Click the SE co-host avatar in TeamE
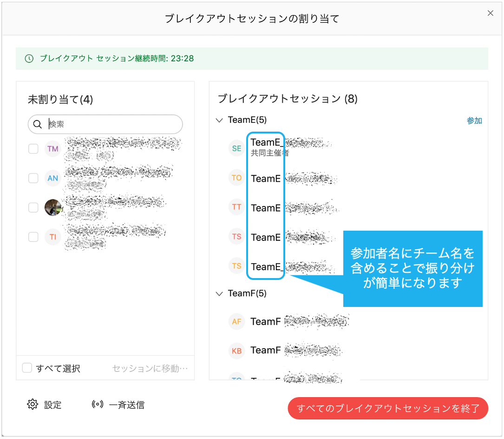The width and height of the screenshot is (504, 439). click(x=236, y=147)
